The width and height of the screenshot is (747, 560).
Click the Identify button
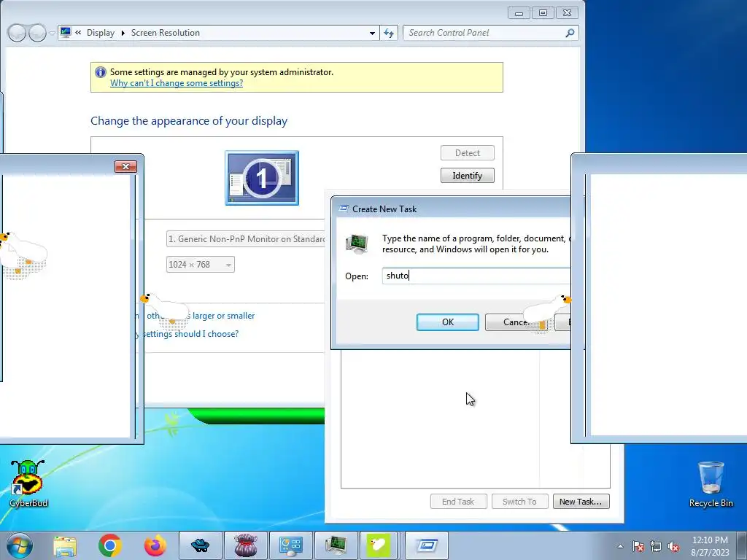point(468,175)
